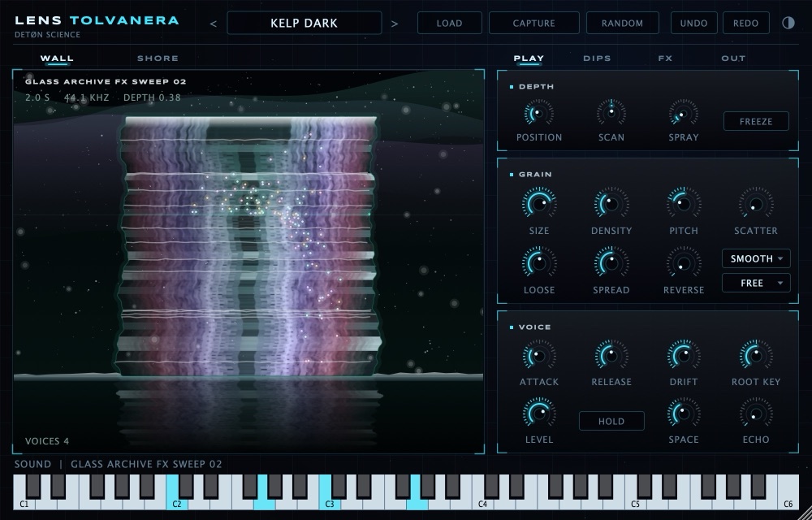Viewport: 812px width, 520px height.
Task: Click the granular waveform wall display
Action: click(x=248, y=262)
